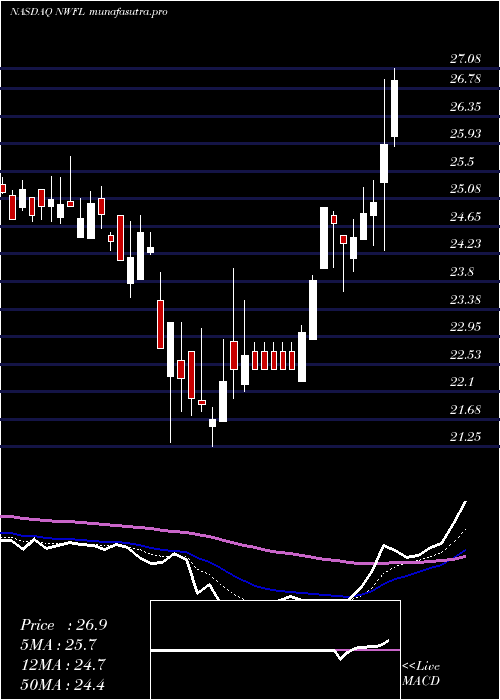Click the 26.78 price axis label
This screenshot has width=500, height=700.
click(465, 79)
